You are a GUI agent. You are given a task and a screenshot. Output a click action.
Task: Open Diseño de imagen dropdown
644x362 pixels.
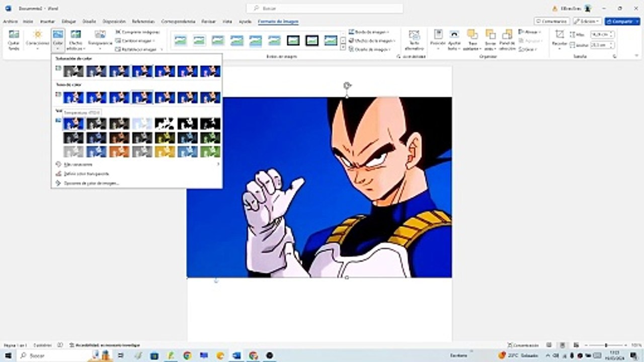coord(370,49)
